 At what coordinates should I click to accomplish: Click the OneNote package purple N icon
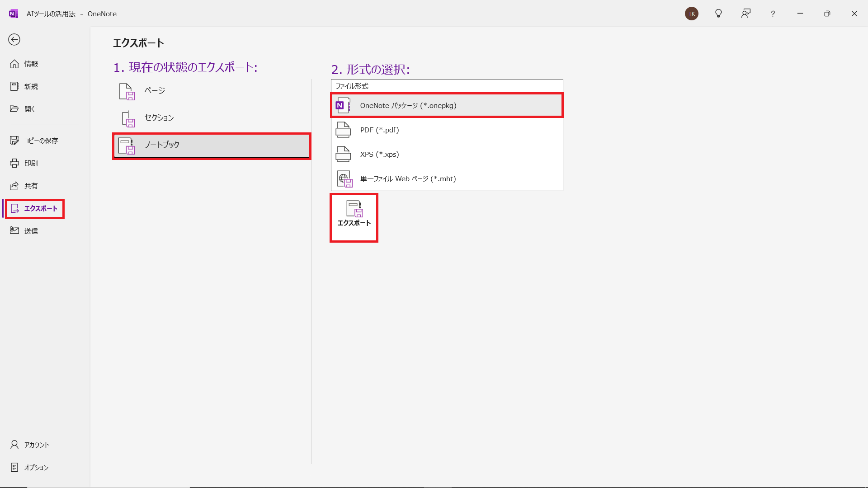coord(343,105)
